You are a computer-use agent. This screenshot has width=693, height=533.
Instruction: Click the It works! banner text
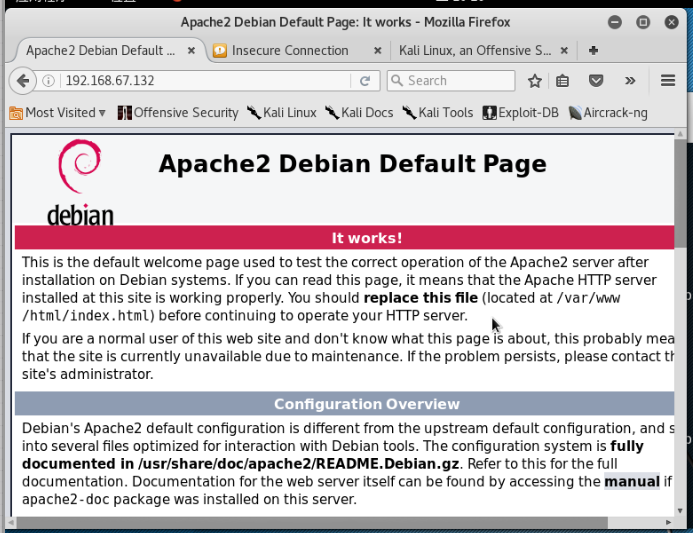click(367, 238)
